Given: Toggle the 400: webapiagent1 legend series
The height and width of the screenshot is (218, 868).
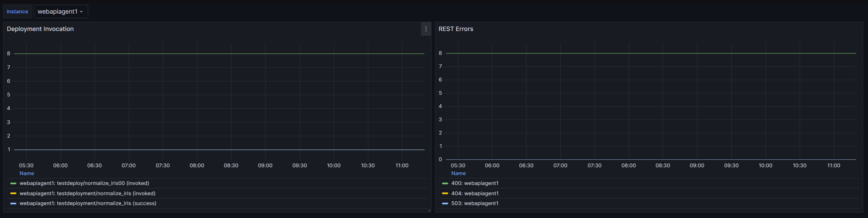Looking at the screenshot, I should click(x=475, y=183).
